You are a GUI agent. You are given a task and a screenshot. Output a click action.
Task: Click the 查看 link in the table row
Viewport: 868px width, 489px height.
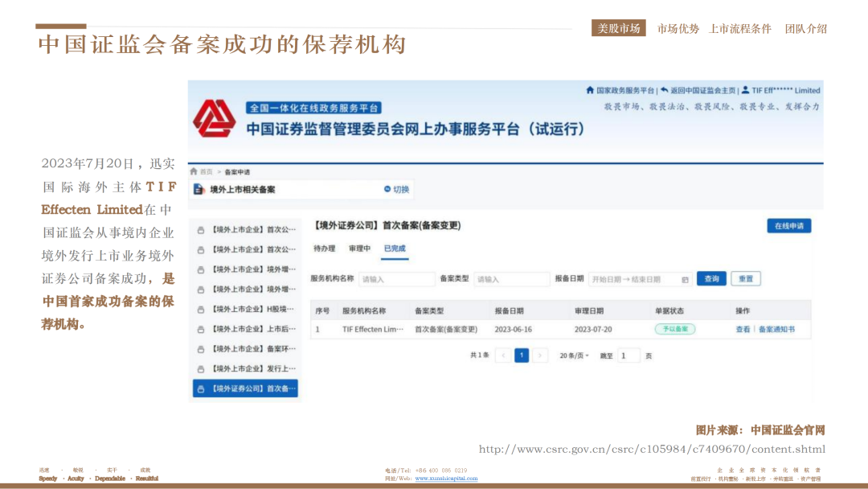click(x=743, y=330)
